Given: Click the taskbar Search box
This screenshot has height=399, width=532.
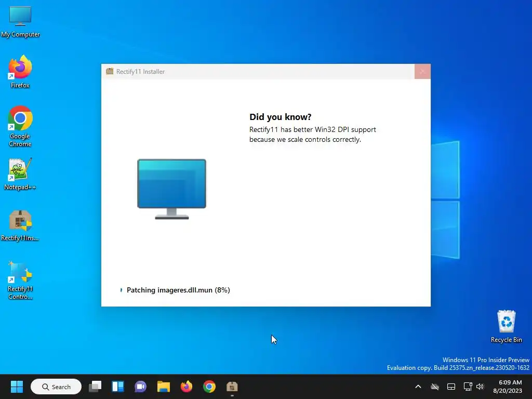Looking at the screenshot, I should [x=56, y=387].
